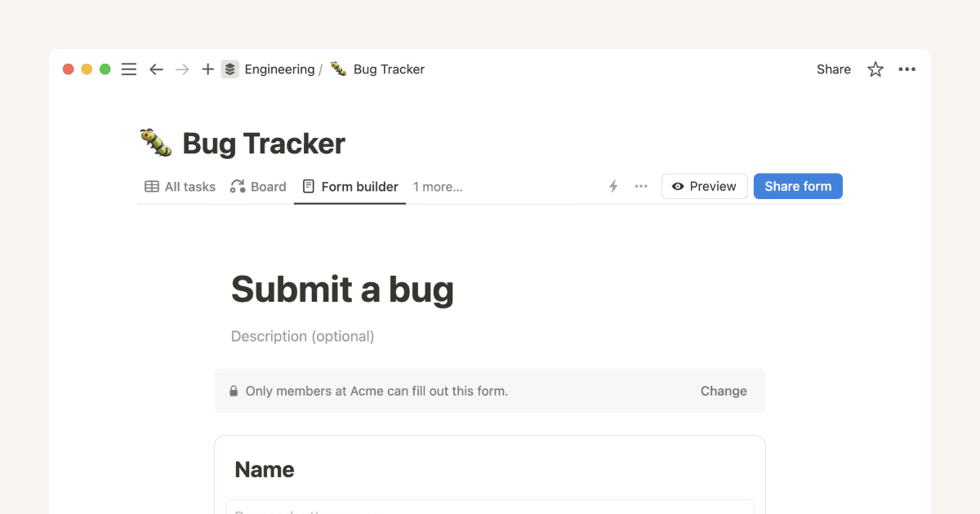Click the back navigation arrow
Viewport: 980px width, 514px height.
156,69
